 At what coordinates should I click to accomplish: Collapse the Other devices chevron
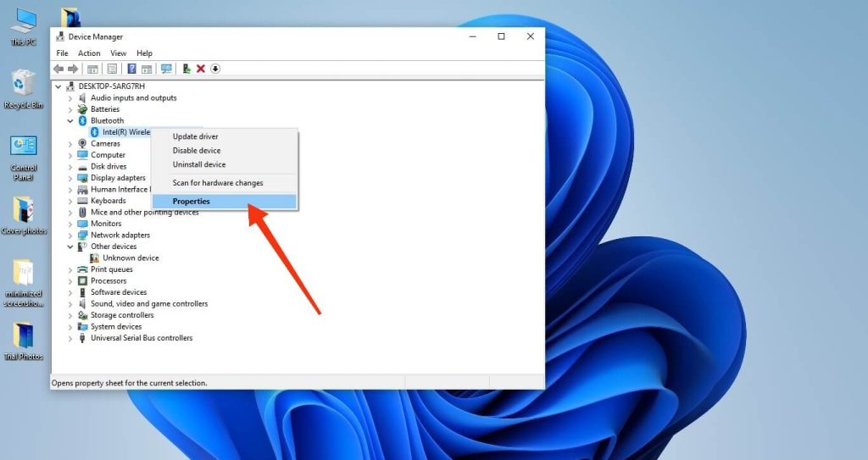click(x=70, y=247)
